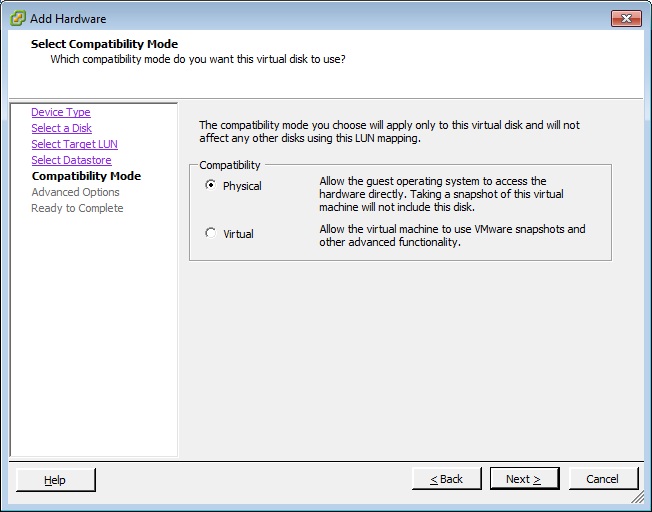
Task: Cancel the Add Hardware wizard
Action: (x=603, y=479)
